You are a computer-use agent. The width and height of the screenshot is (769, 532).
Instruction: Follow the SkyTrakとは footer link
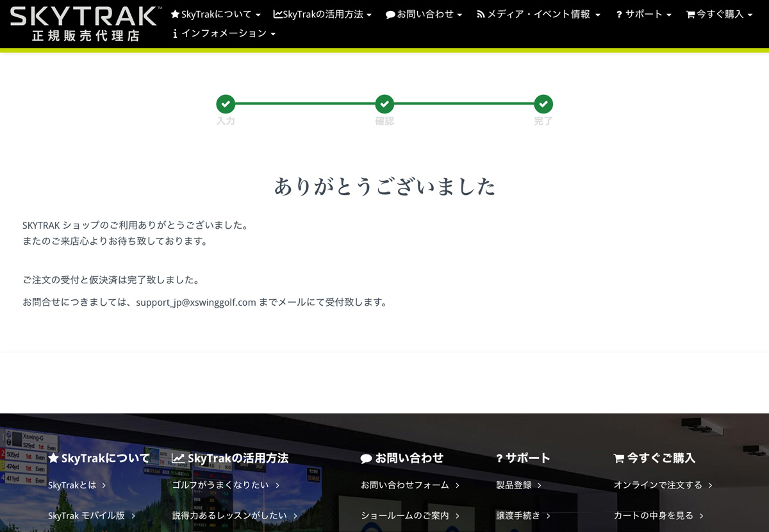pos(76,485)
